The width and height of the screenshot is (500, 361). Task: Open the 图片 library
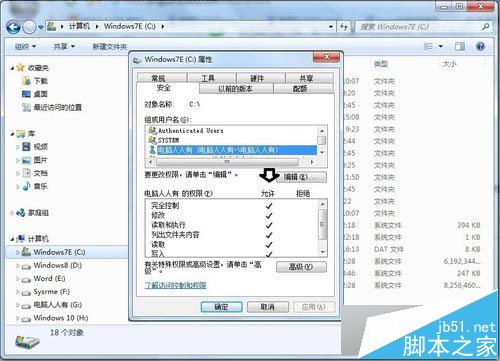tap(41, 160)
